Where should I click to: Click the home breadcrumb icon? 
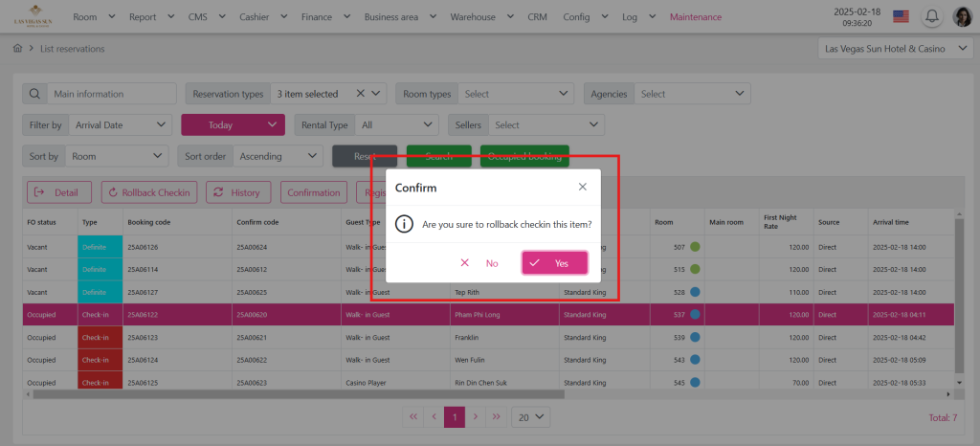pos(17,49)
